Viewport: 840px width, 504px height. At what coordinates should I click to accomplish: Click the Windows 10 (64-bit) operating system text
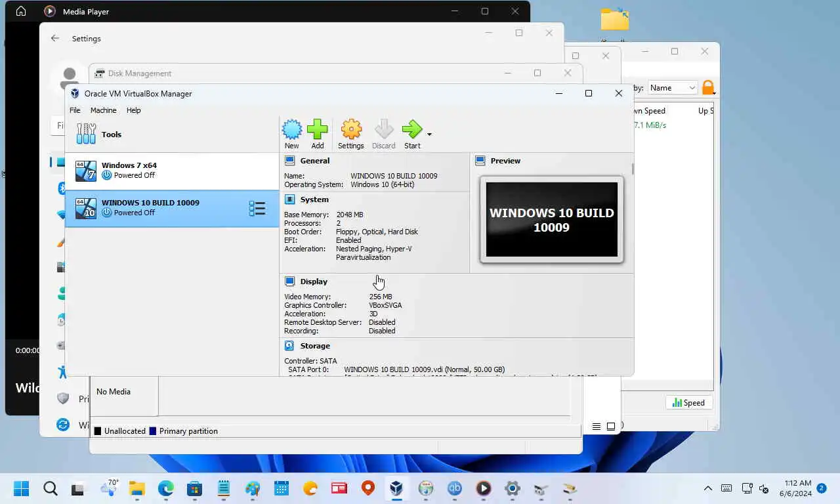pos(382,184)
